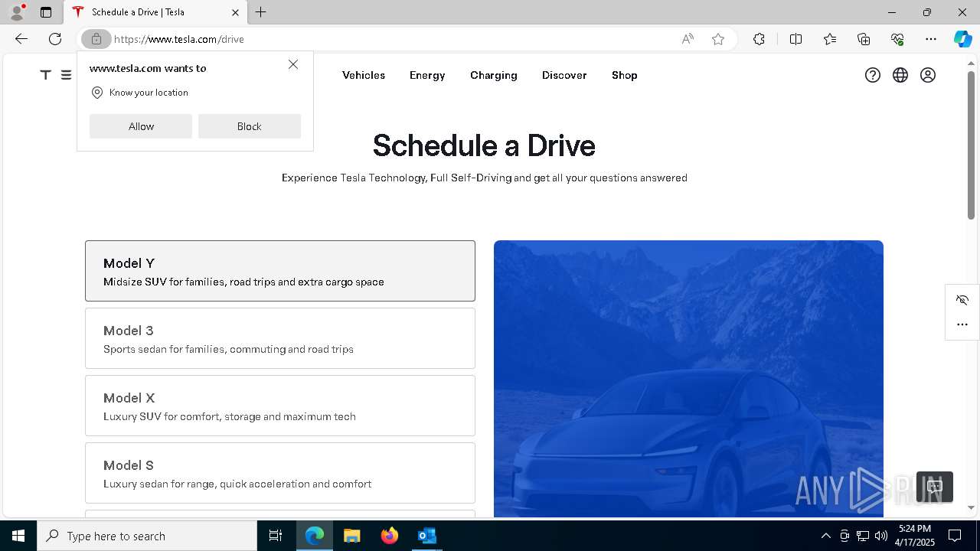Open the taskbar clock showing 5:24 PM
This screenshot has height=551, width=980.
[916, 536]
